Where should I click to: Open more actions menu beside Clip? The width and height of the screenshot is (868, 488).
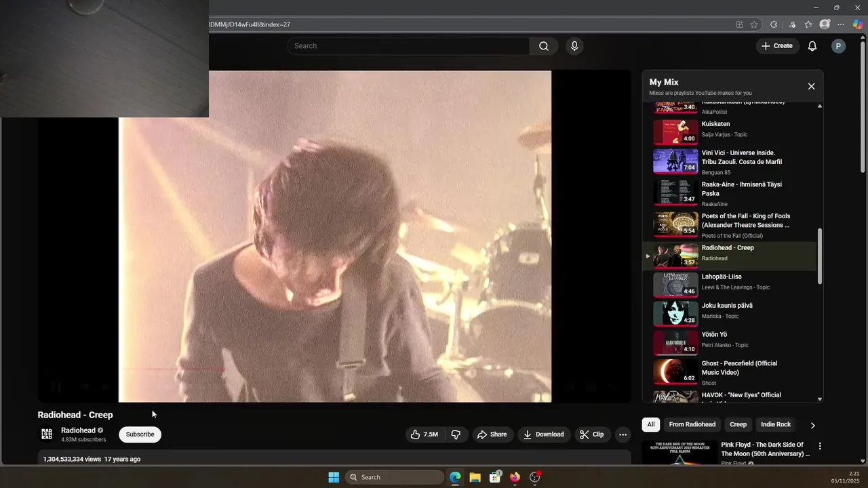coord(623,434)
